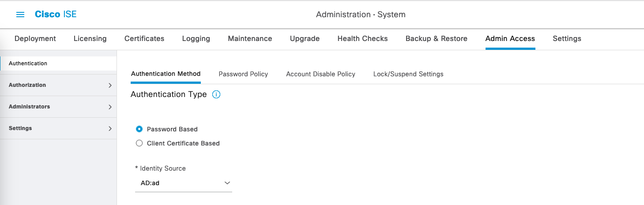Go to the Logging tab
644x205 pixels.
click(x=196, y=38)
